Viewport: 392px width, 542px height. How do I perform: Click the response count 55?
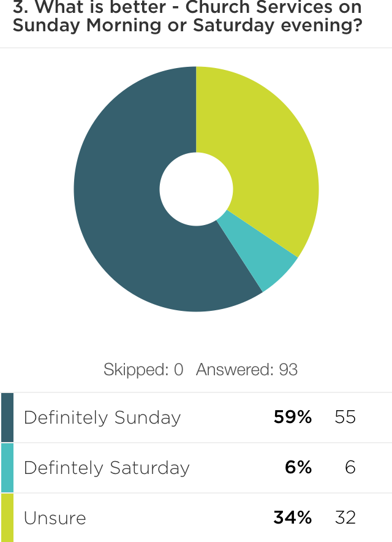pyautogui.click(x=345, y=418)
